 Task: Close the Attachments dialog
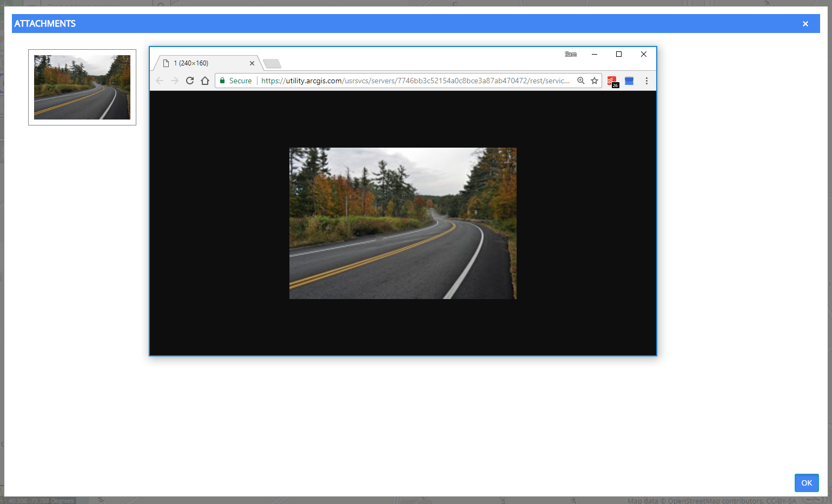805,24
